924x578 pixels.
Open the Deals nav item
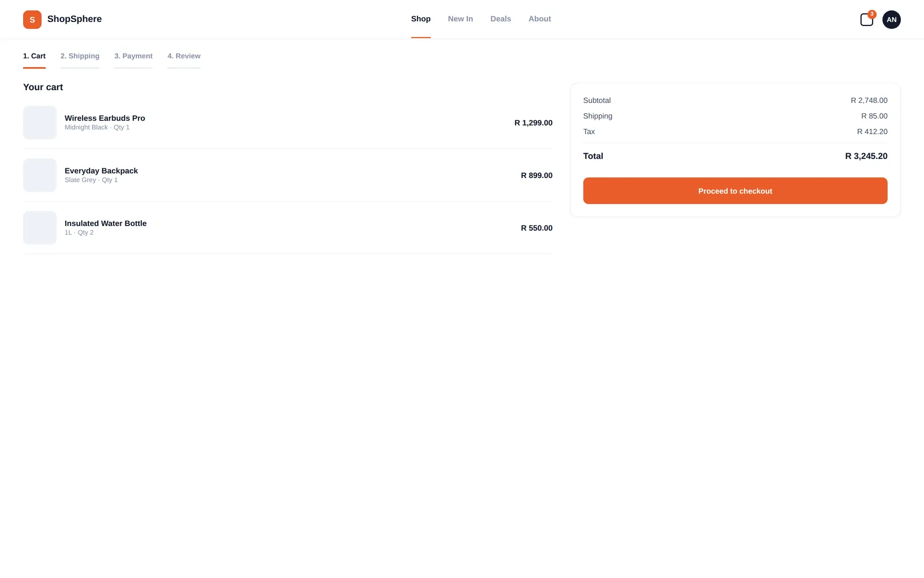(x=501, y=19)
